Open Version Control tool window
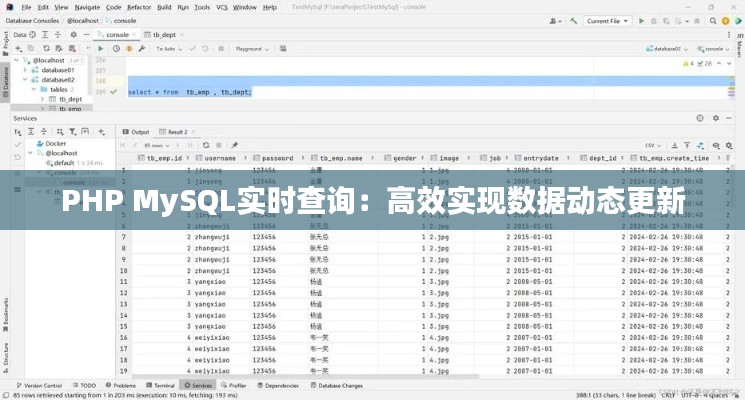745x400 pixels. pyautogui.click(x=39, y=385)
